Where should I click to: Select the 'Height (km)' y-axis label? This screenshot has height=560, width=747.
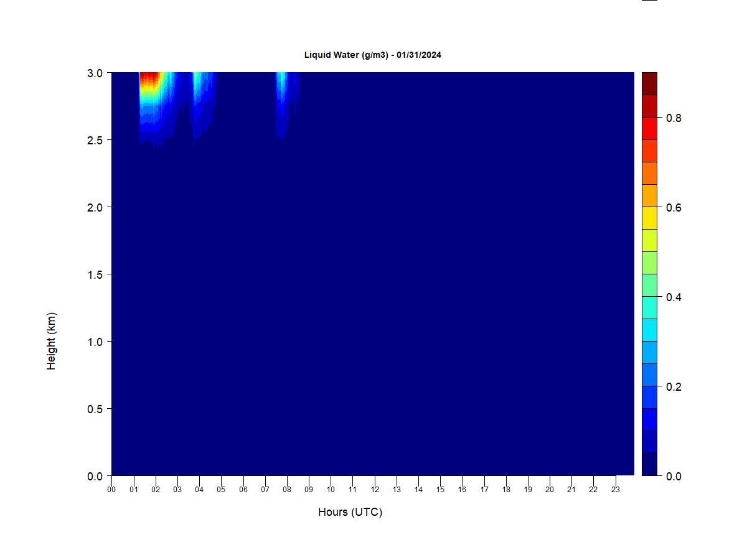coord(51,341)
